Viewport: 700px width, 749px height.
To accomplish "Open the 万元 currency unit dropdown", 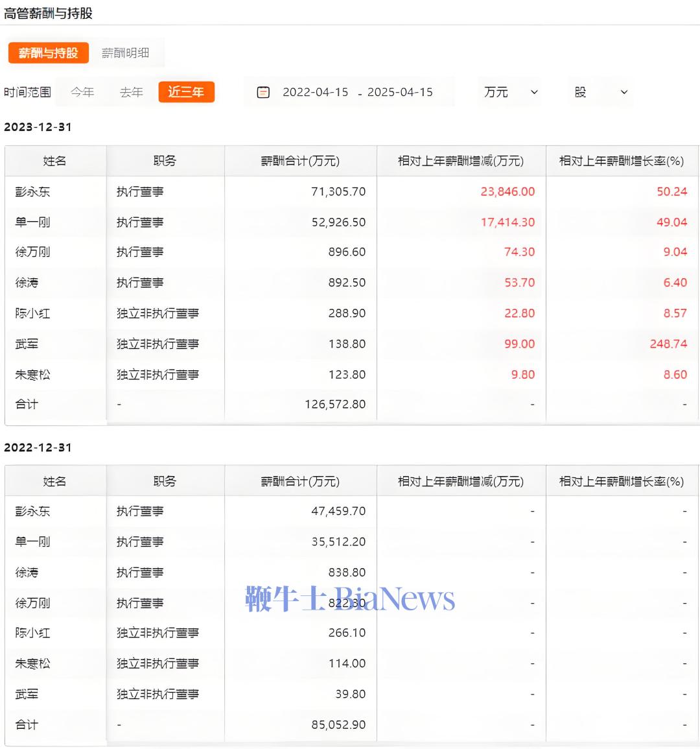I will (x=511, y=91).
